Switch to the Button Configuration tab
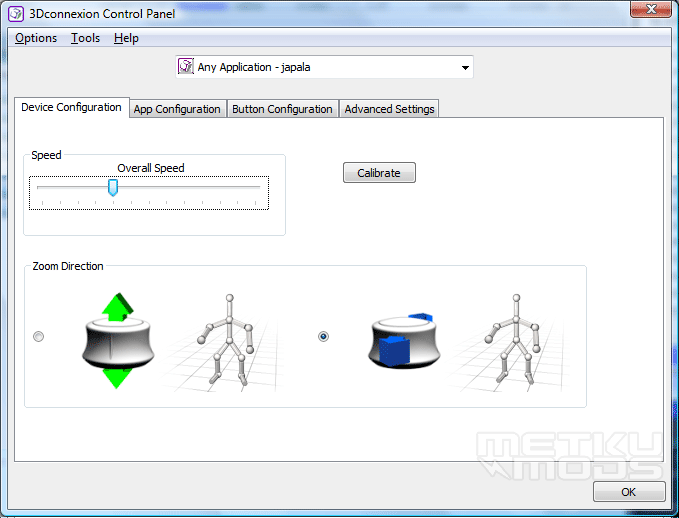The image size is (679, 518). 282,109
